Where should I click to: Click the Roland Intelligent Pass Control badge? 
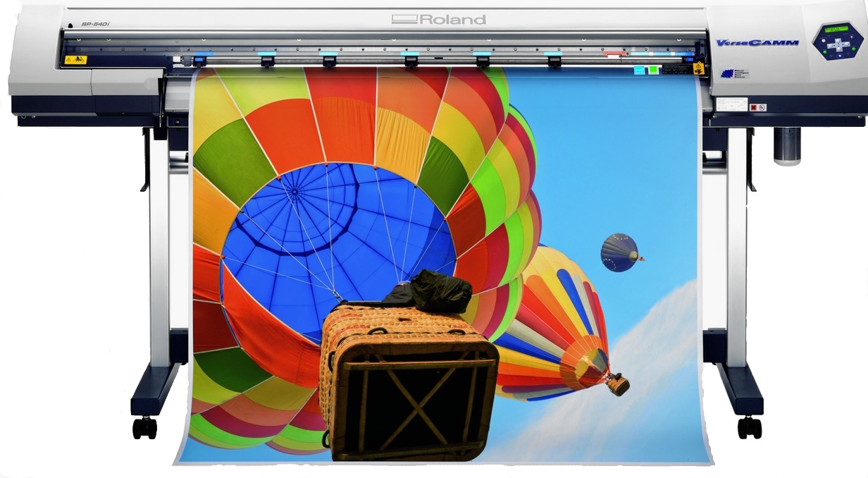coord(735,73)
